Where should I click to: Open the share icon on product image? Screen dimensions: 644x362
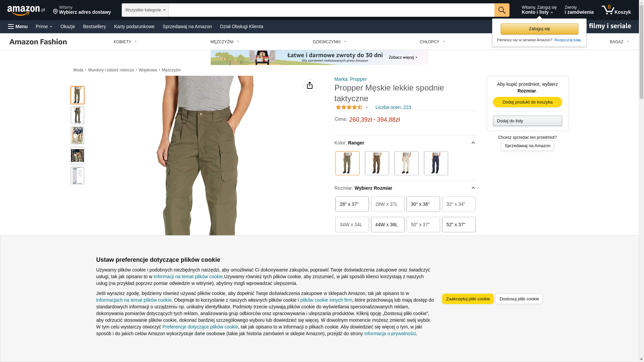click(310, 85)
